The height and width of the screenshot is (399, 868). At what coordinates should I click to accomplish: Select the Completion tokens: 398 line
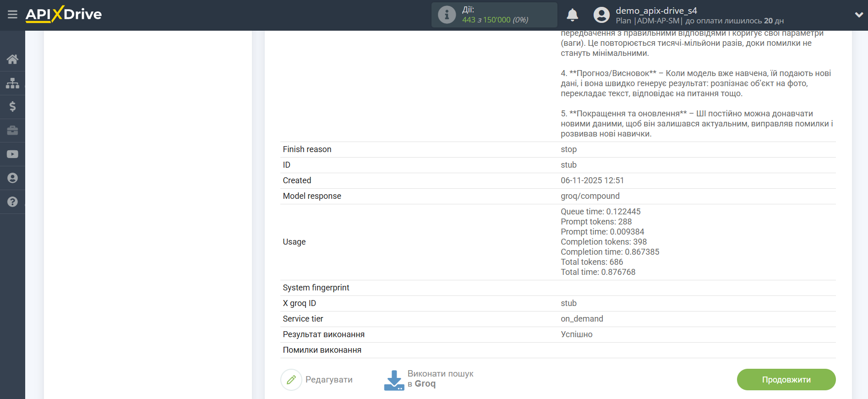[604, 242]
